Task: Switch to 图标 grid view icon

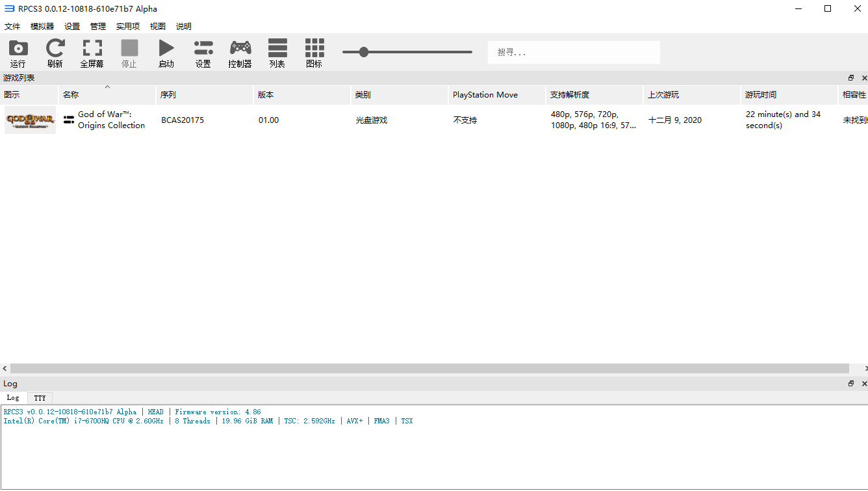Action: pyautogui.click(x=314, y=48)
